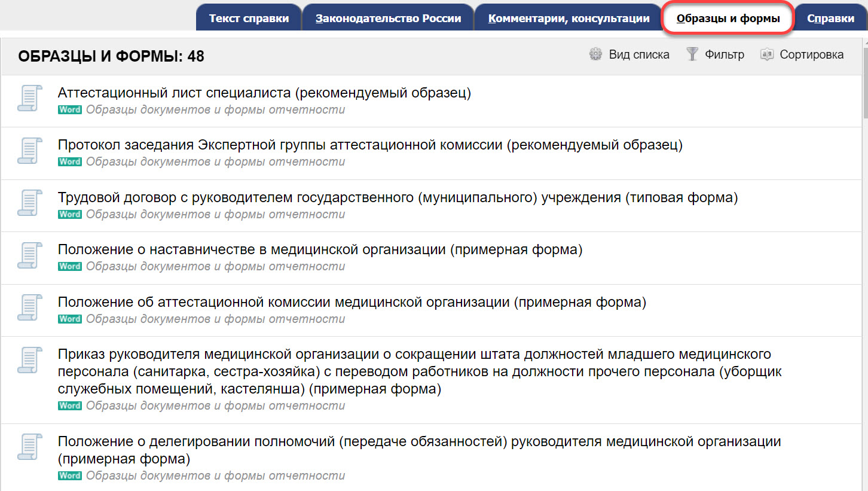The image size is (868, 491).
Task: Select the Образцы и формы tab
Action: [728, 18]
